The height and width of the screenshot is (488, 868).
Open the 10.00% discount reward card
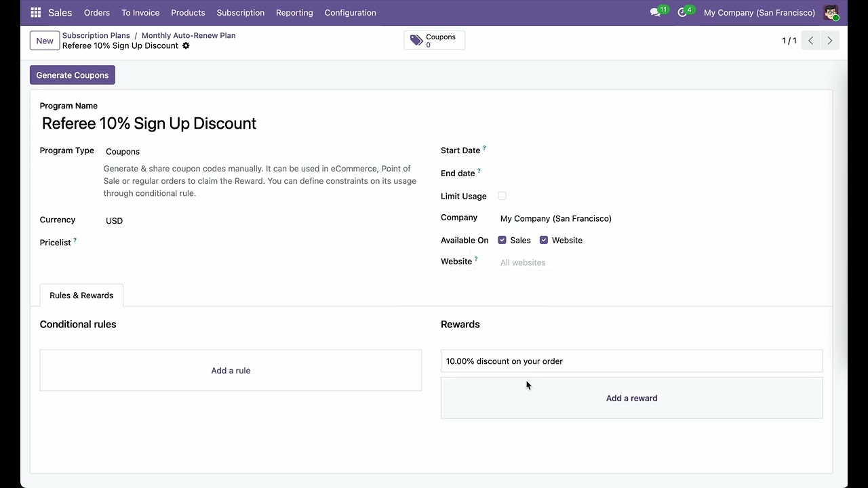631,361
